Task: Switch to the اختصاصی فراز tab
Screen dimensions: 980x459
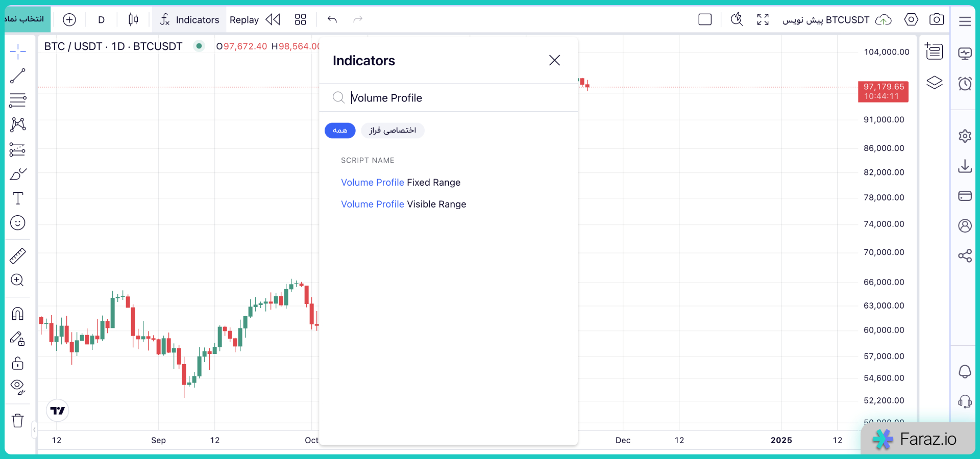Action: click(393, 131)
